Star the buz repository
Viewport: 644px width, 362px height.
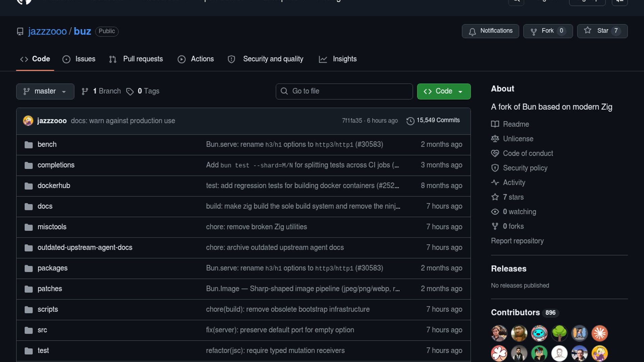click(x=602, y=31)
